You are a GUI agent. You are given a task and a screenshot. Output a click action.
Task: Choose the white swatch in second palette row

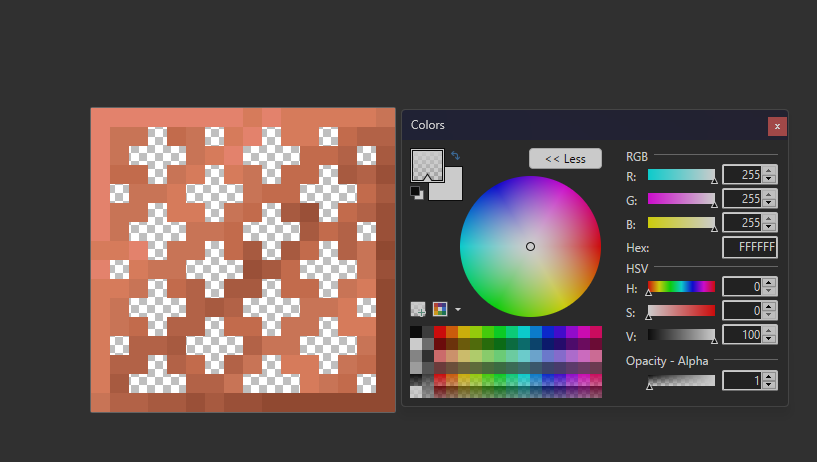click(416, 344)
